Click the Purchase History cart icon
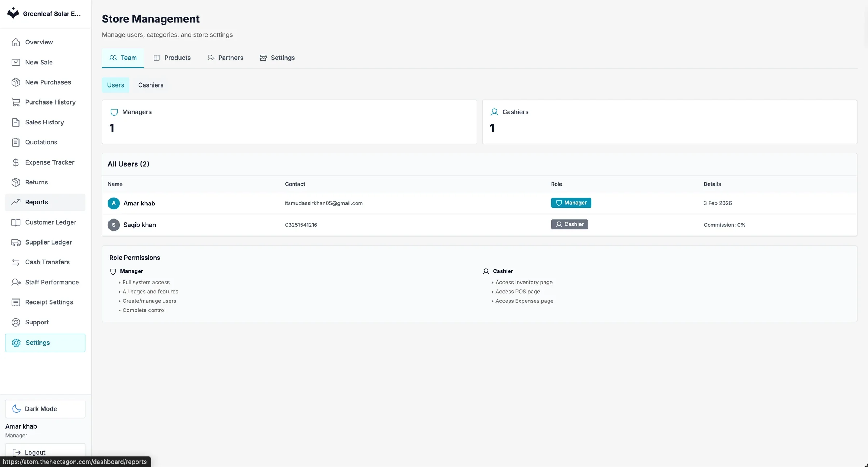This screenshot has height=467, width=868. click(16, 102)
